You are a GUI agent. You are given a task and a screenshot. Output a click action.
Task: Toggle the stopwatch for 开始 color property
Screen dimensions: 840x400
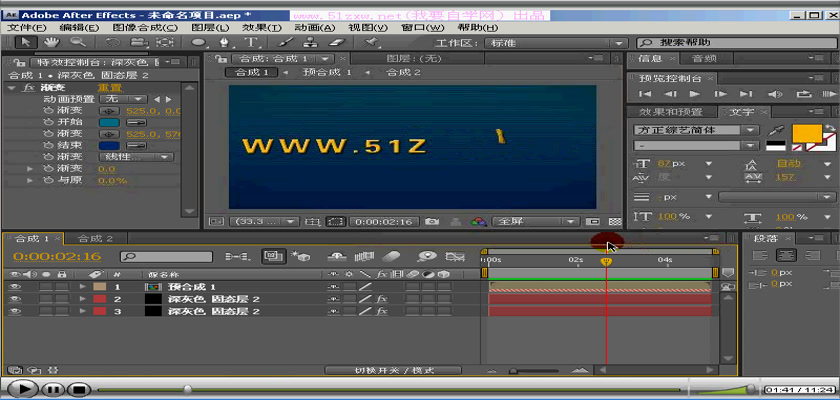coord(48,123)
